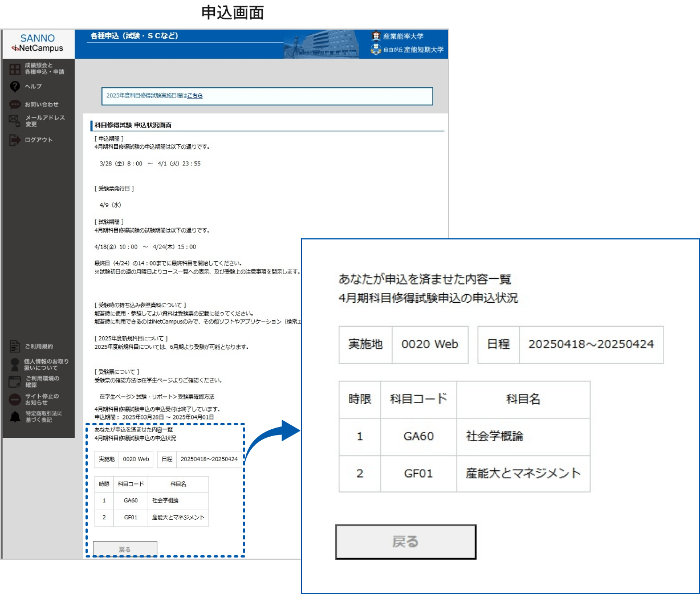
Task: Select 産能大とマネジメント in the enlarged table
Action: pos(523,474)
